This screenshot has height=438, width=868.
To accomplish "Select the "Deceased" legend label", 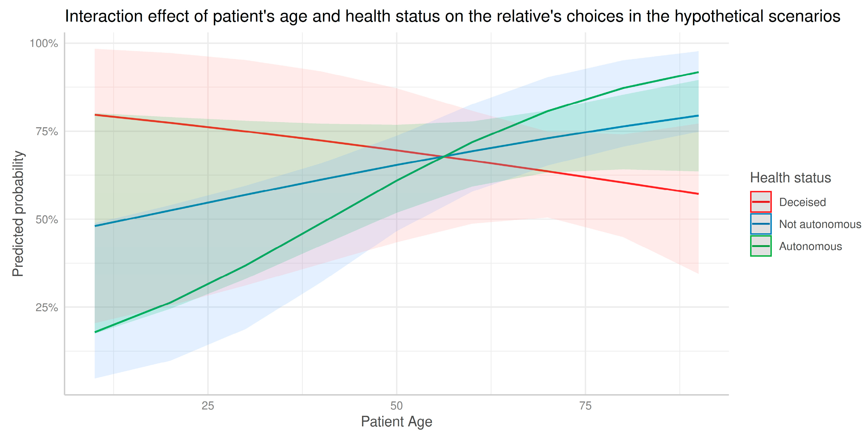I will click(x=802, y=202).
